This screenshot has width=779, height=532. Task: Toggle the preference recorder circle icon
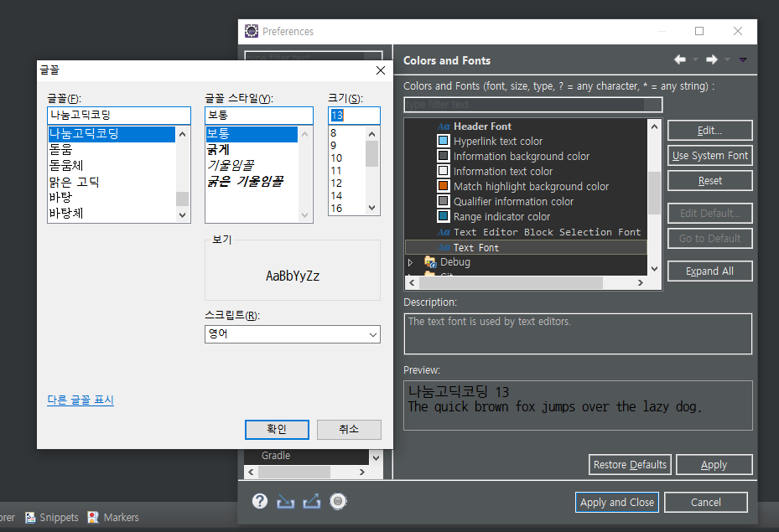tap(338, 501)
